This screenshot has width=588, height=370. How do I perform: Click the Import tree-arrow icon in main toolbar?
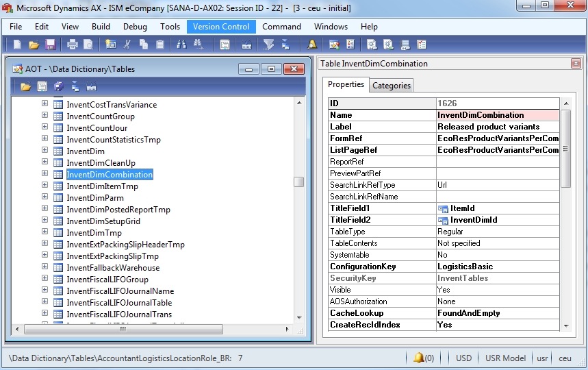click(285, 45)
